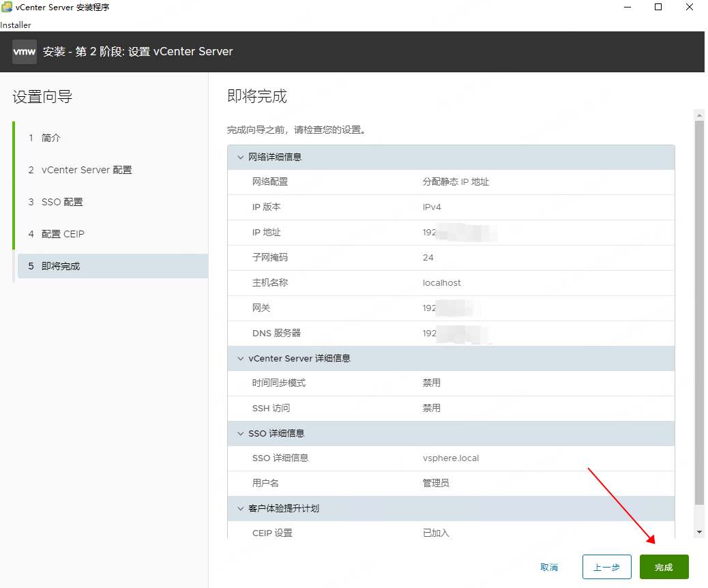Collapse the vCenter Server 详细信息 section
The image size is (708, 588).
(x=240, y=358)
